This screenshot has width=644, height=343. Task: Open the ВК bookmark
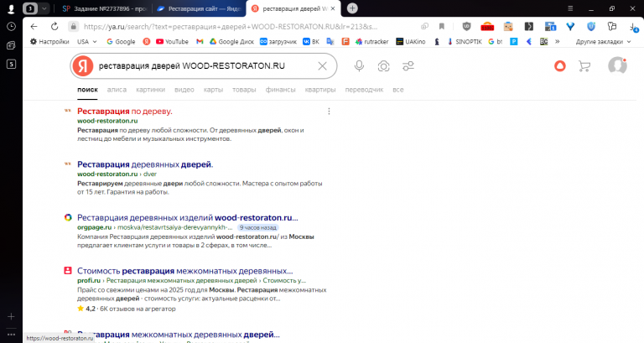[x=311, y=41]
